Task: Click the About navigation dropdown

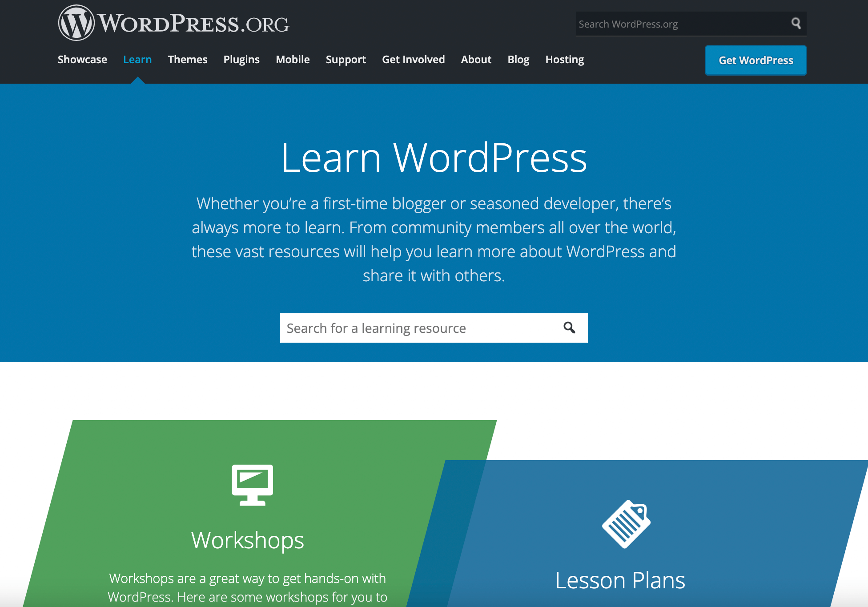Action: coord(475,60)
